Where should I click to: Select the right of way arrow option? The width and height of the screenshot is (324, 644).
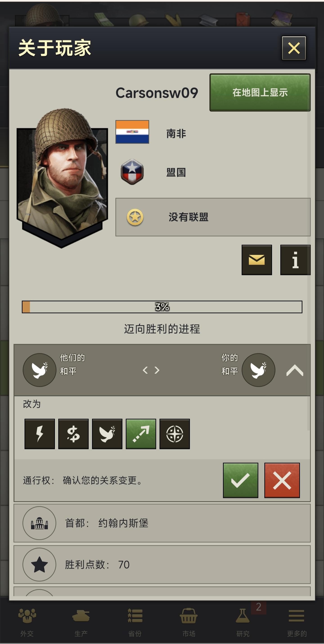tap(141, 434)
